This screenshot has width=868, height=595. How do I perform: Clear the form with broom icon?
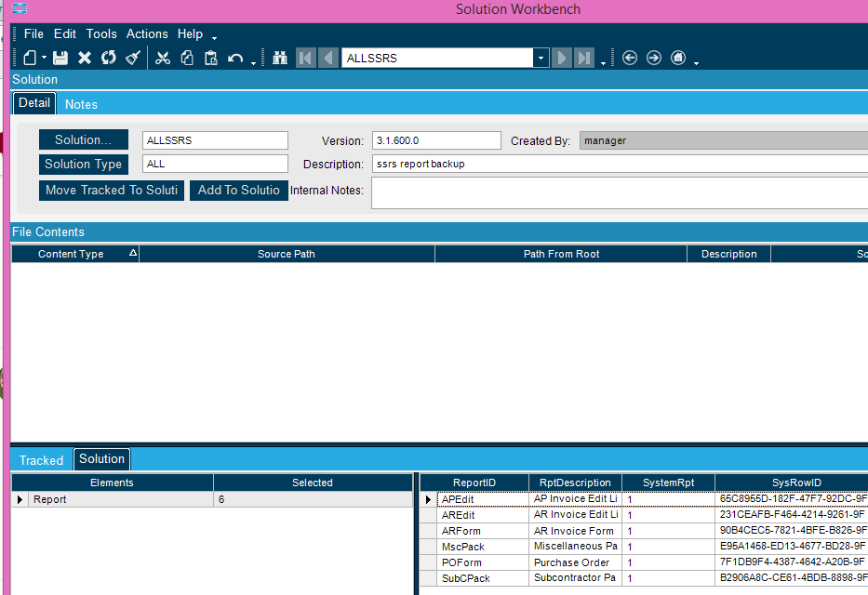[x=133, y=58]
